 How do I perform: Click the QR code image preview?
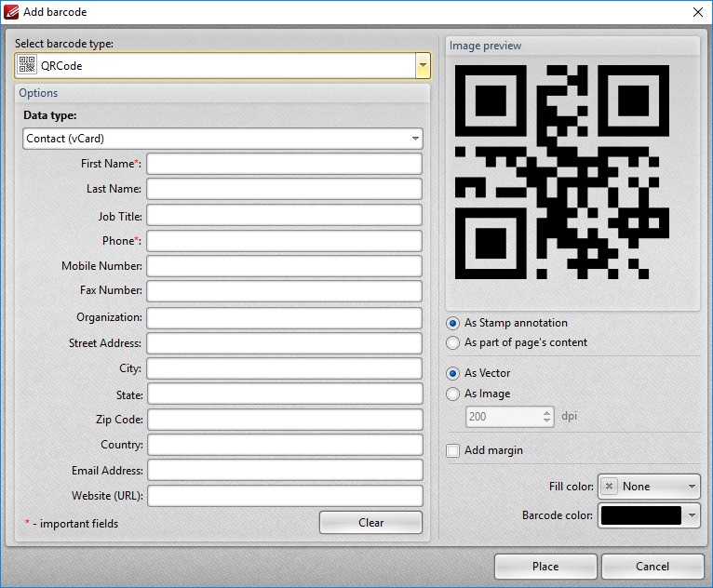(562, 172)
